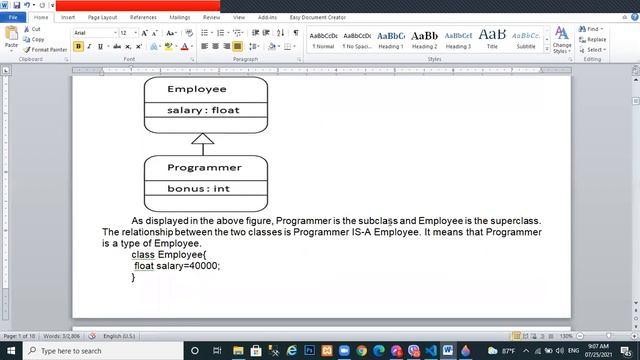The height and width of the screenshot is (360, 640).
Task: Click the Copy icon in Clipboard
Action: coord(27,39)
